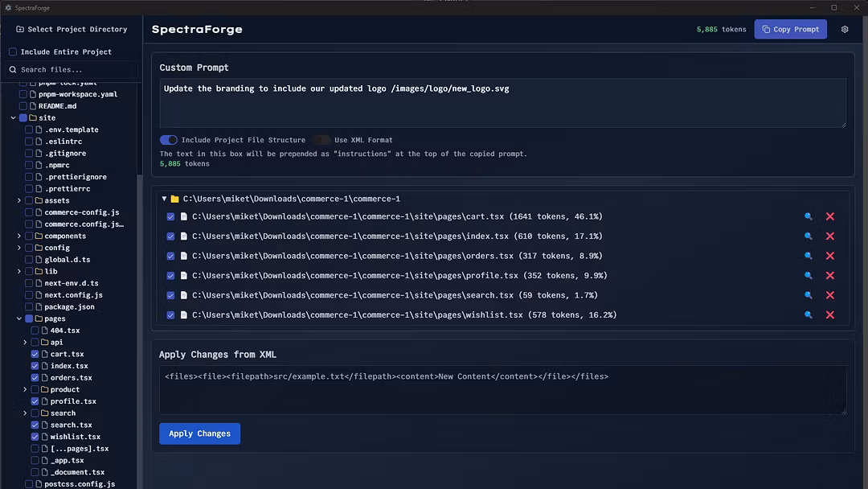Screen dimensions: 868x489
Task: Check the Include Entire Project checkbox
Action: pos(13,52)
